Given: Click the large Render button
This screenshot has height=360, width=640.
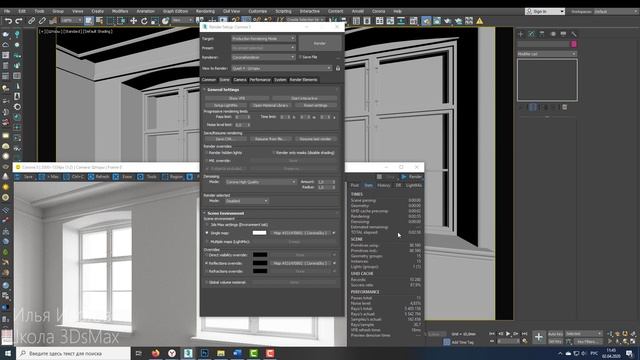Looking at the screenshot, I should (320, 43).
